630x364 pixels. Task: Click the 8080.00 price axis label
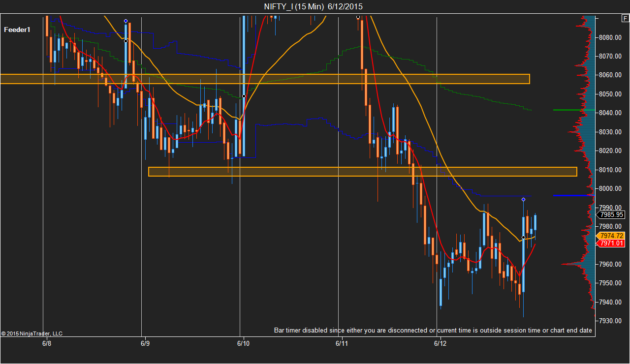click(610, 37)
